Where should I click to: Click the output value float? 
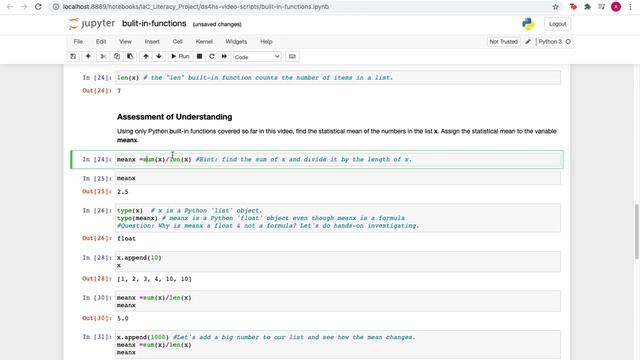click(126, 238)
